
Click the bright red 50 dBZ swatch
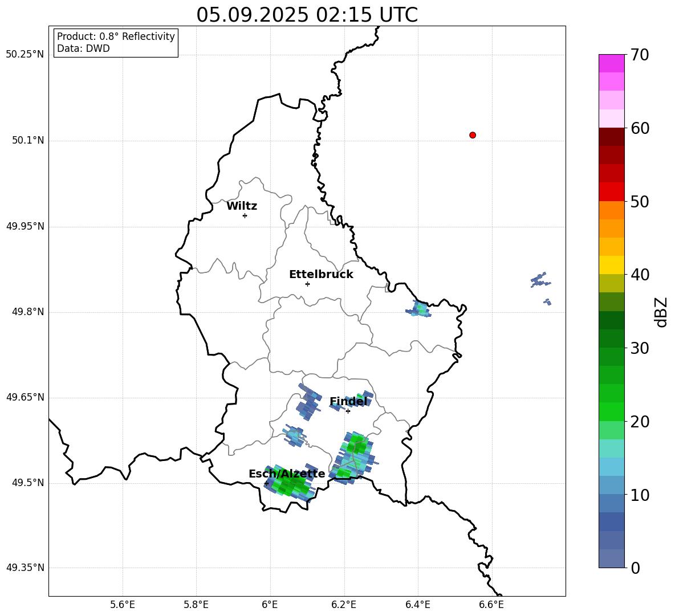coord(611,192)
